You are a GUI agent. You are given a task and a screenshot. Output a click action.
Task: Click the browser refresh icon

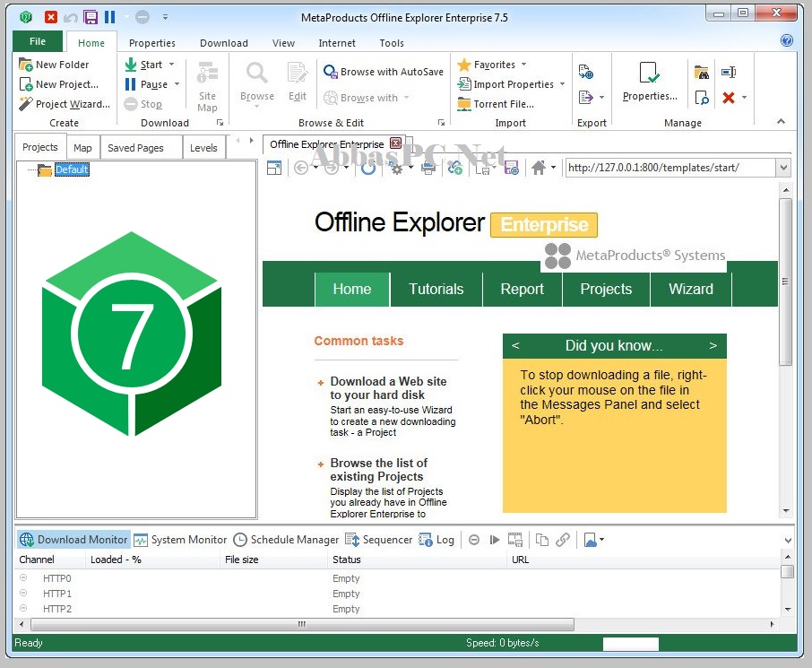(x=368, y=168)
